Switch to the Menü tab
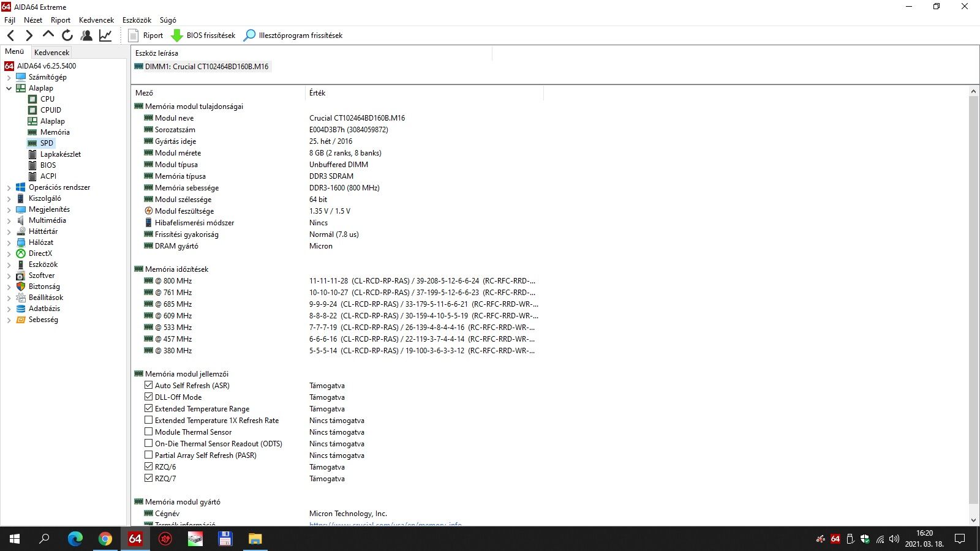The image size is (980, 551). [15, 51]
